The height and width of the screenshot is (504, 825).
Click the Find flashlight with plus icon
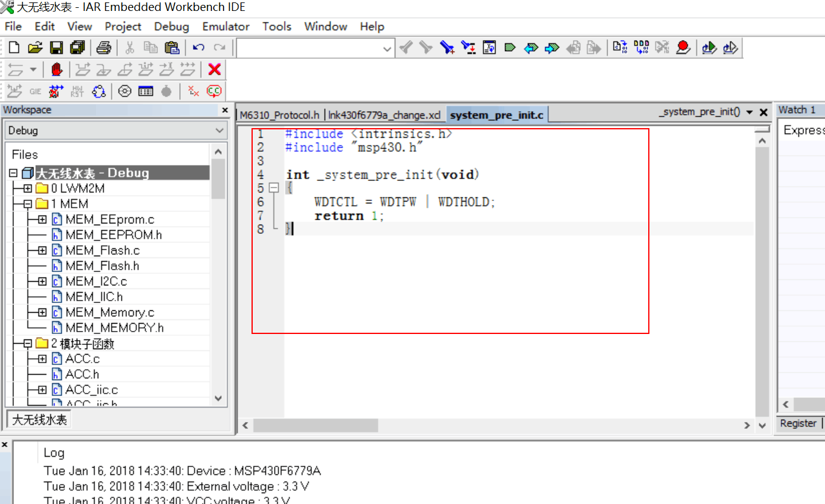tap(447, 47)
